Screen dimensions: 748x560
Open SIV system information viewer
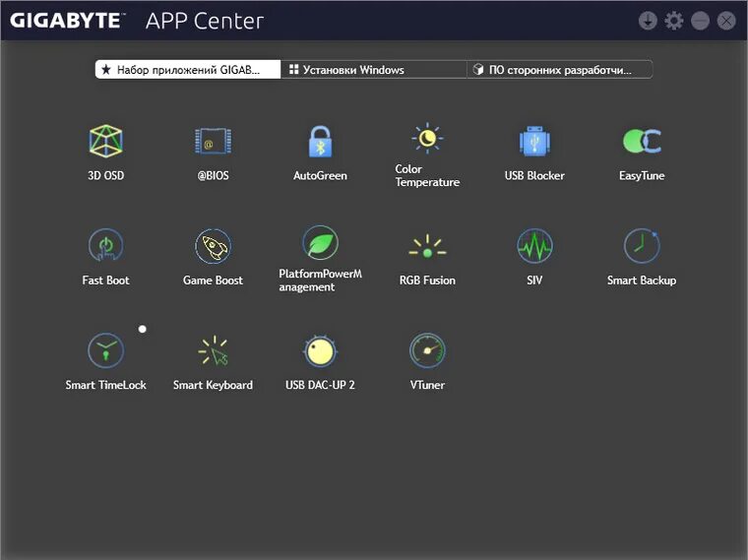coord(534,246)
